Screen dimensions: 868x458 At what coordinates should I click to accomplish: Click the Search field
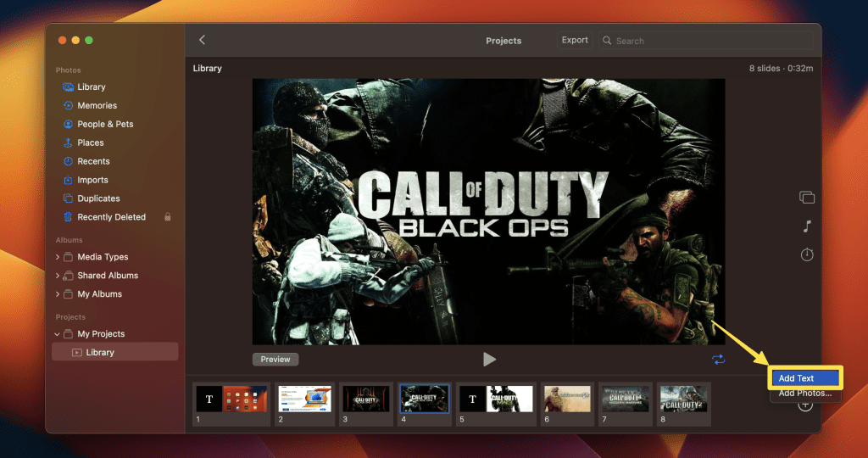click(706, 41)
